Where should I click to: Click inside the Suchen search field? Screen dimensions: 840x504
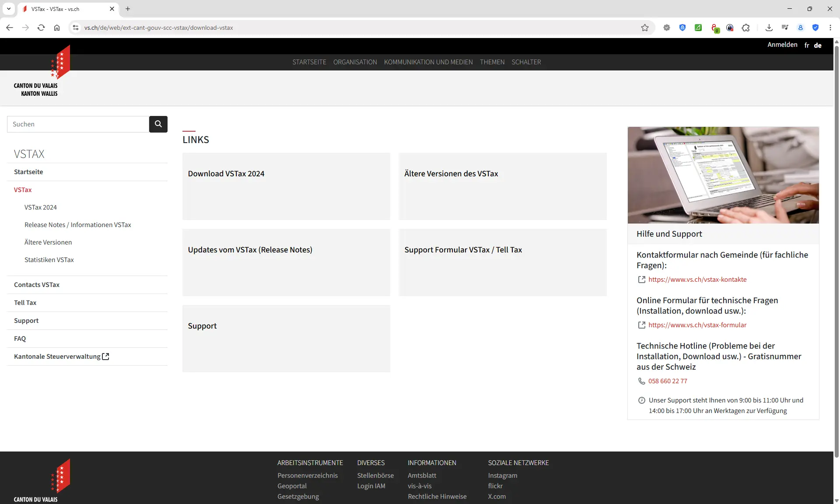point(78,124)
